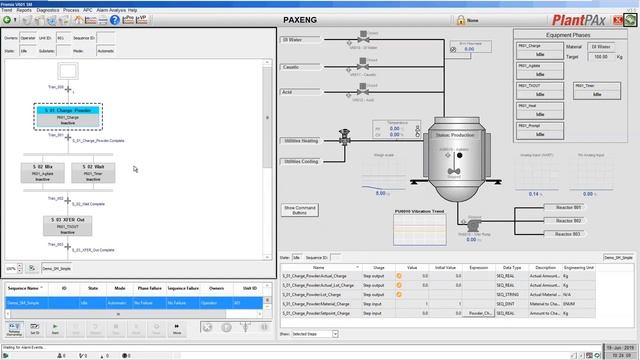
Task: Click the black circle count icon in status bar
Action: (x=124, y=356)
